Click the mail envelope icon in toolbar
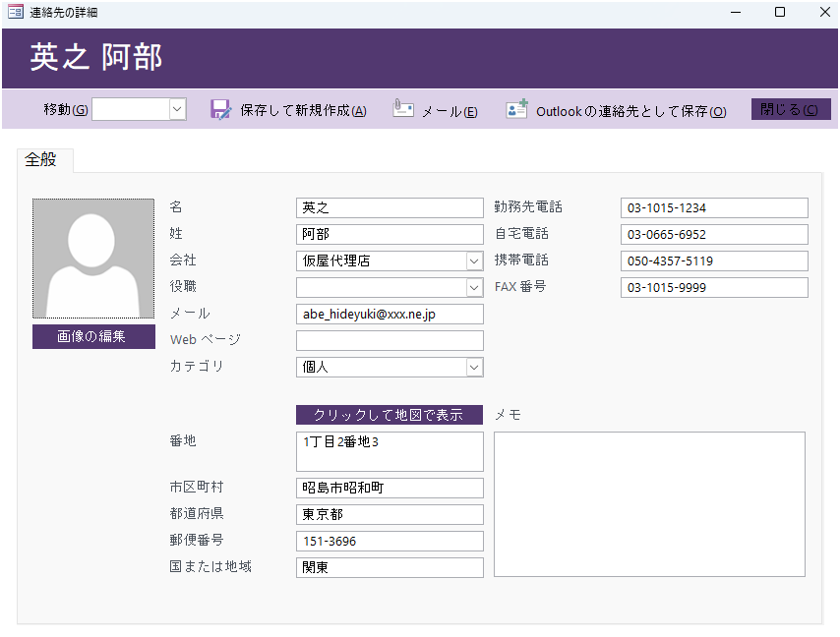Image resolution: width=840 pixels, height=637 pixels. [x=403, y=109]
